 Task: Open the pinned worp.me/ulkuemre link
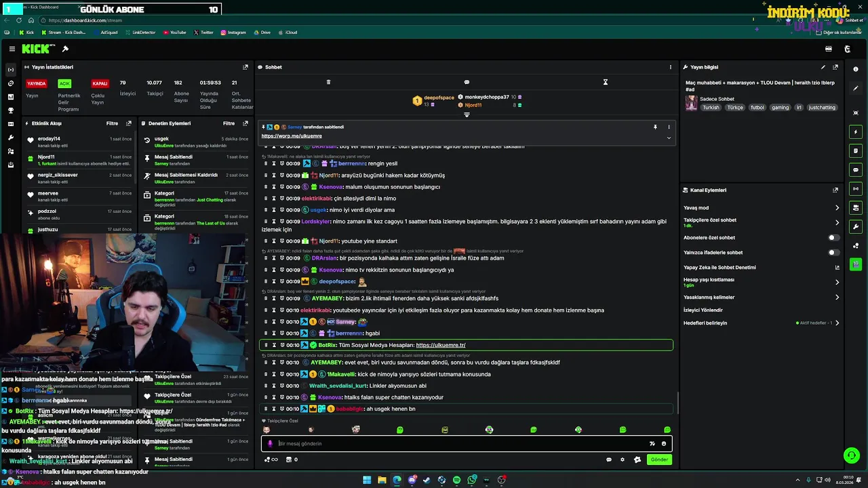[292, 136]
